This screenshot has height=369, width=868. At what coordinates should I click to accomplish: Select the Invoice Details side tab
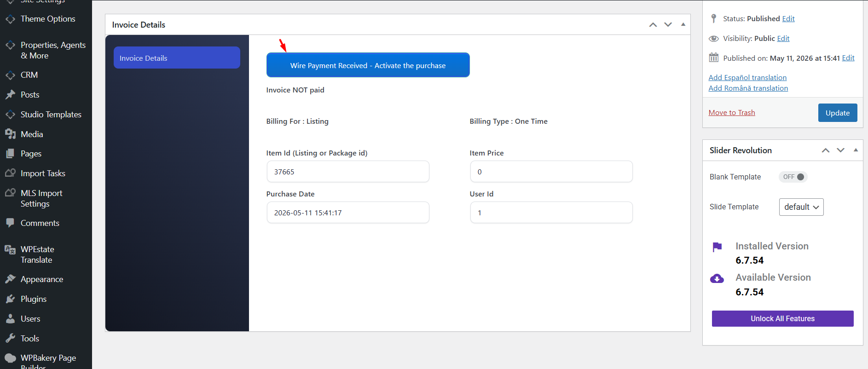(177, 58)
